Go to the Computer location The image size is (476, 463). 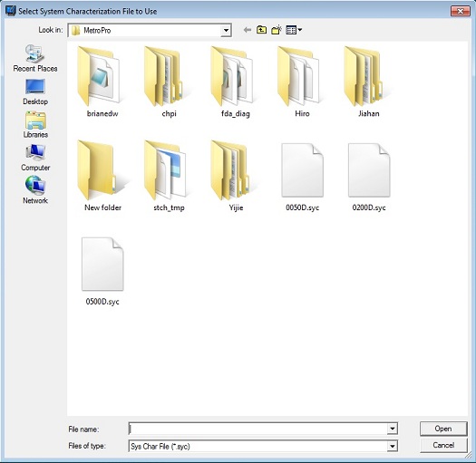tap(35, 158)
